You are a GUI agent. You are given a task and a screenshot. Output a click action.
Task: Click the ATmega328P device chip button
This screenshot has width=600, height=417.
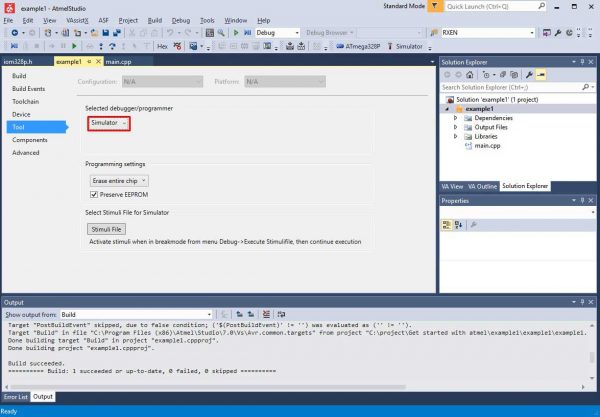tap(358, 46)
